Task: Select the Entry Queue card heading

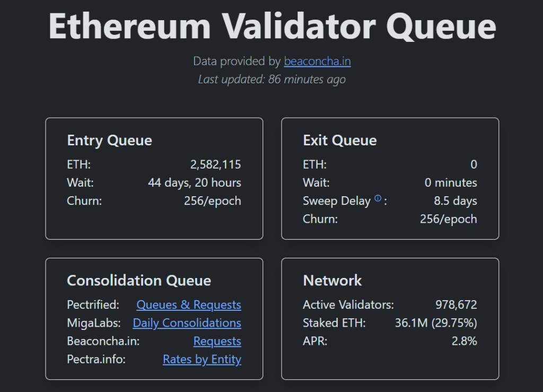Action: [109, 141]
